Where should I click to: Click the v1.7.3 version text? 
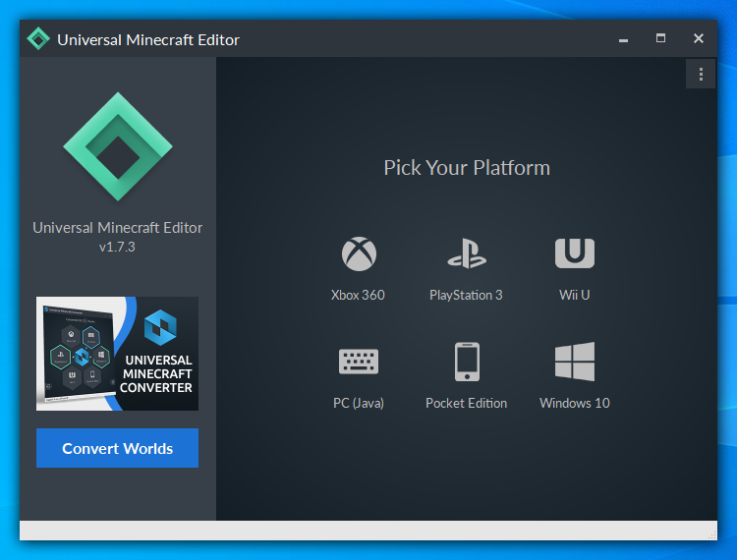coord(117,248)
